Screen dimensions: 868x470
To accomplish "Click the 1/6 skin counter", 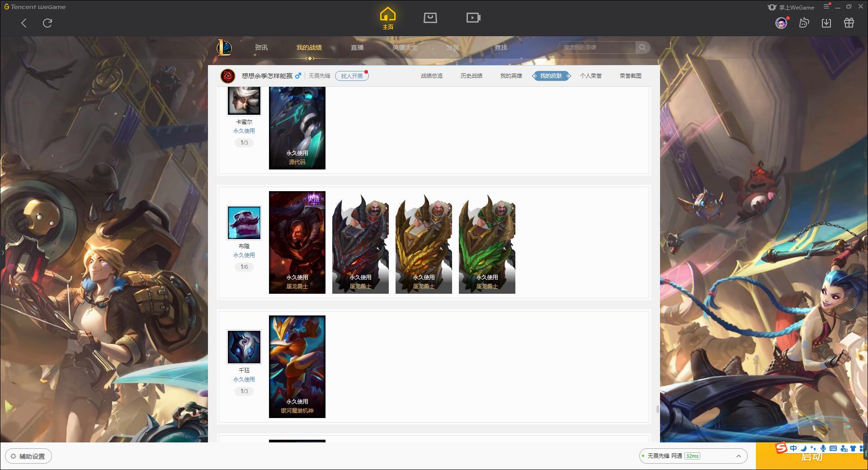I will click(244, 267).
